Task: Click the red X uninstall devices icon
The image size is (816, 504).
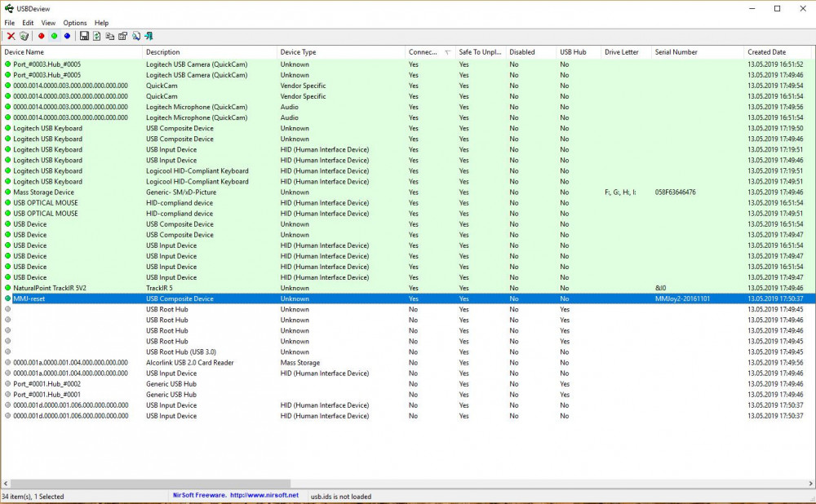Action: (x=11, y=36)
